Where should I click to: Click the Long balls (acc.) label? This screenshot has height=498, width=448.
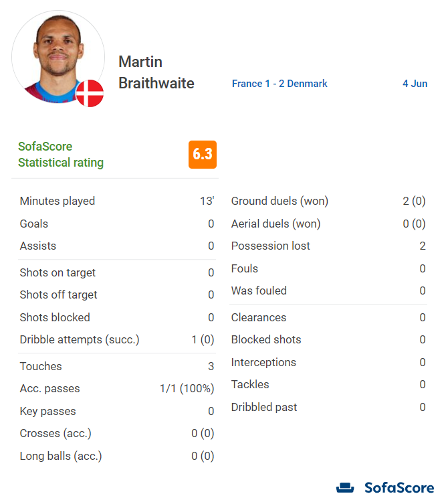pyautogui.click(x=61, y=456)
